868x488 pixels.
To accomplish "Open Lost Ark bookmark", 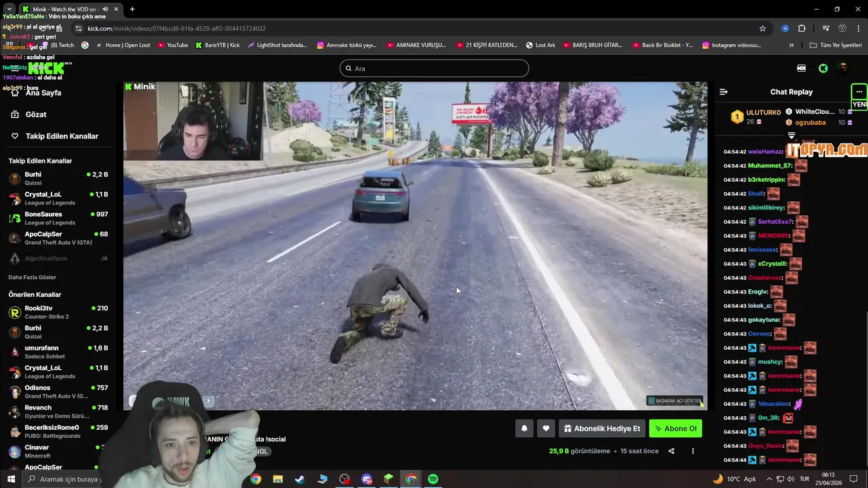I will [x=540, y=45].
